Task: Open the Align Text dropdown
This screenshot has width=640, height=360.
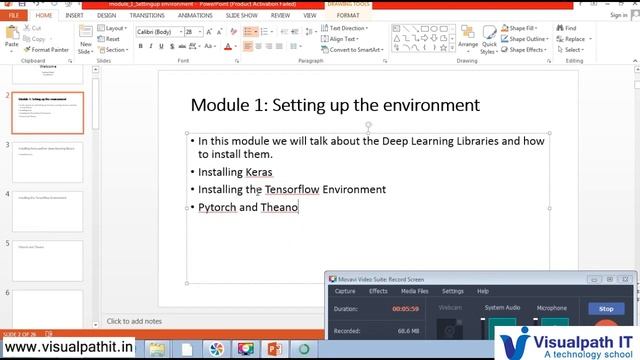Action: coord(340,39)
